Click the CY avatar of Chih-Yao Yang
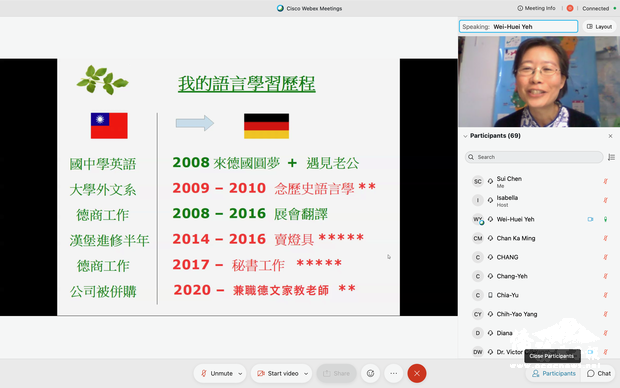 (478, 314)
